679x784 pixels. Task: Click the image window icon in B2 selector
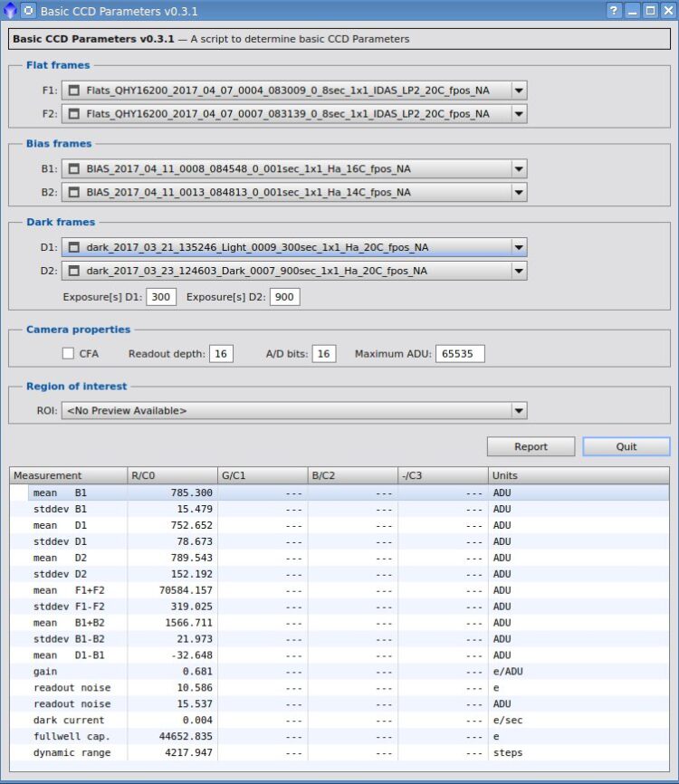coord(74,193)
